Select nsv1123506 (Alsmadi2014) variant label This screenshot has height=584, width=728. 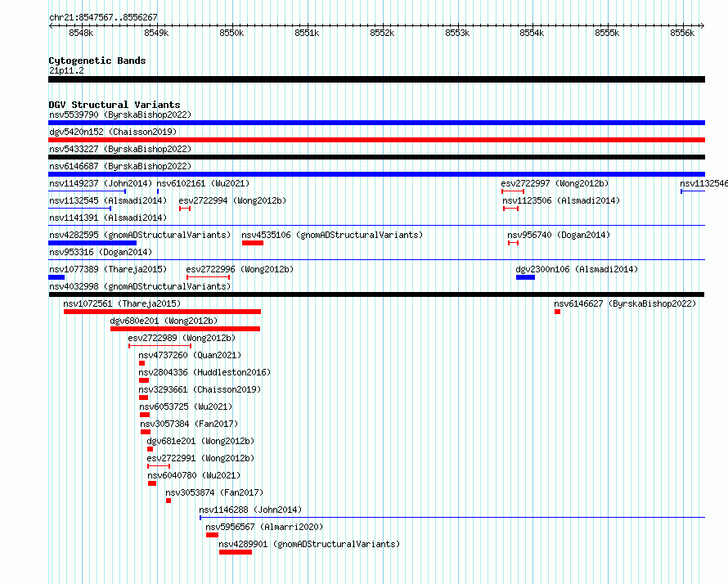click(x=561, y=200)
